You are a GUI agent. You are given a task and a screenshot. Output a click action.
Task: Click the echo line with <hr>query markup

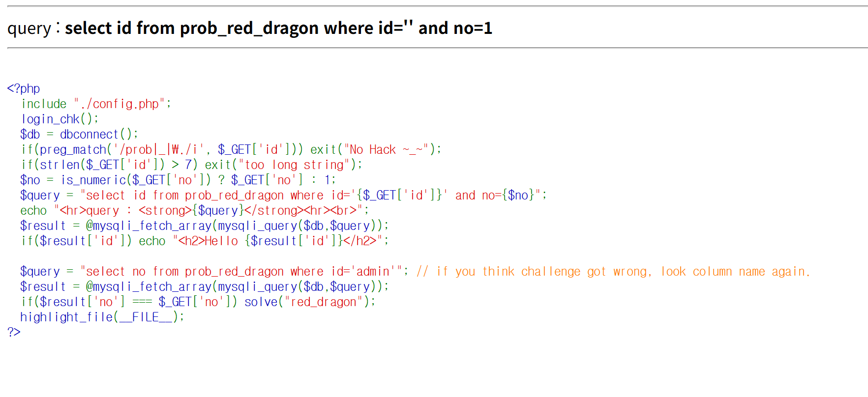coord(194,211)
